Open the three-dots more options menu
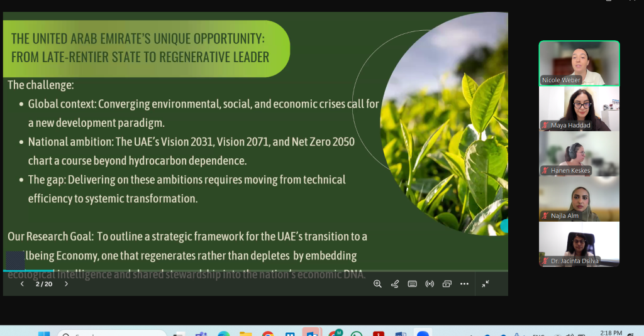This screenshot has width=644, height=336. 464,283
